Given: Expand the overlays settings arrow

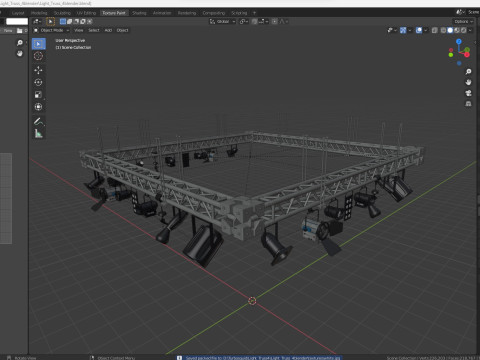Looking at the screenshot, I should (426, 30).
